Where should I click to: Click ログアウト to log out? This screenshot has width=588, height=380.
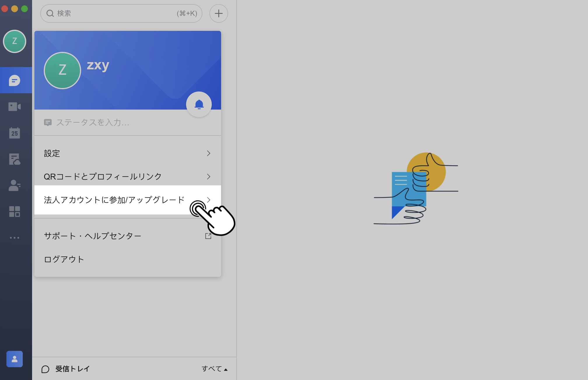pos(128,259)
